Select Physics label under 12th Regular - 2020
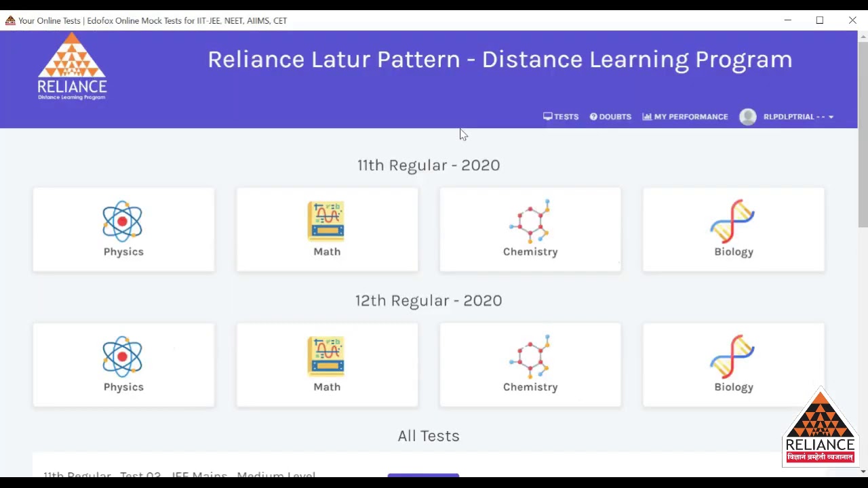The height and width of the screenshot is (488, 868). tap(123, 387)
